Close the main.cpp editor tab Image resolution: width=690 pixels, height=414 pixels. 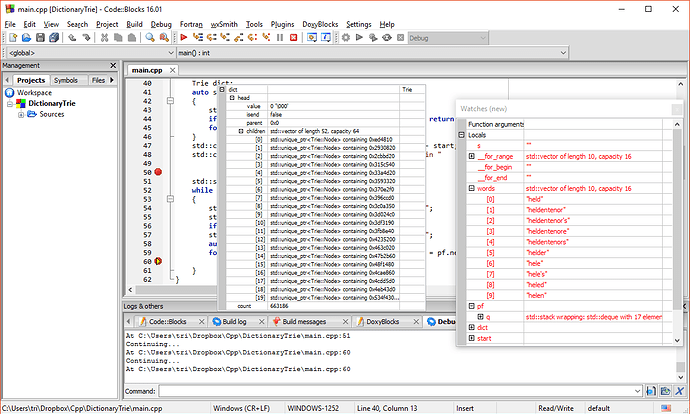coord(172,70)
